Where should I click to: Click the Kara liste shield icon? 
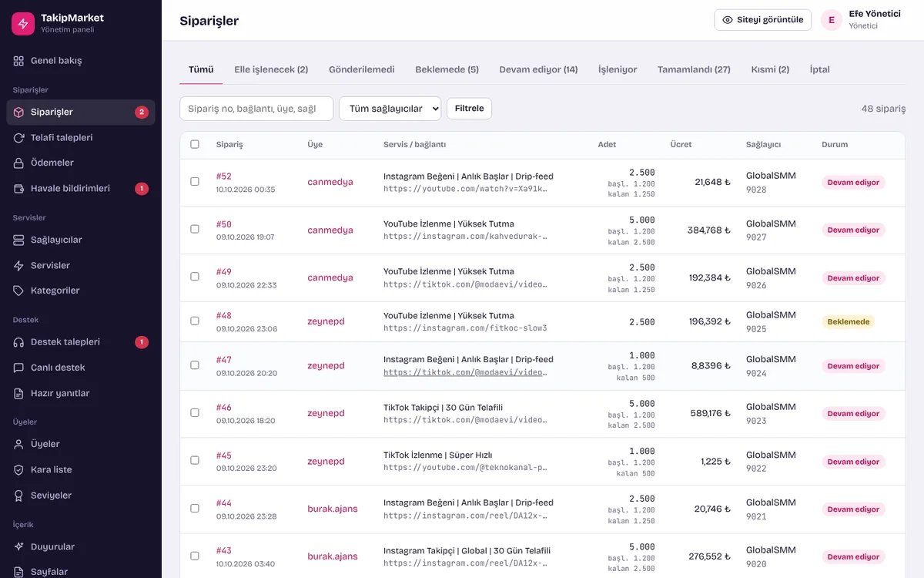tap(18, 469)
